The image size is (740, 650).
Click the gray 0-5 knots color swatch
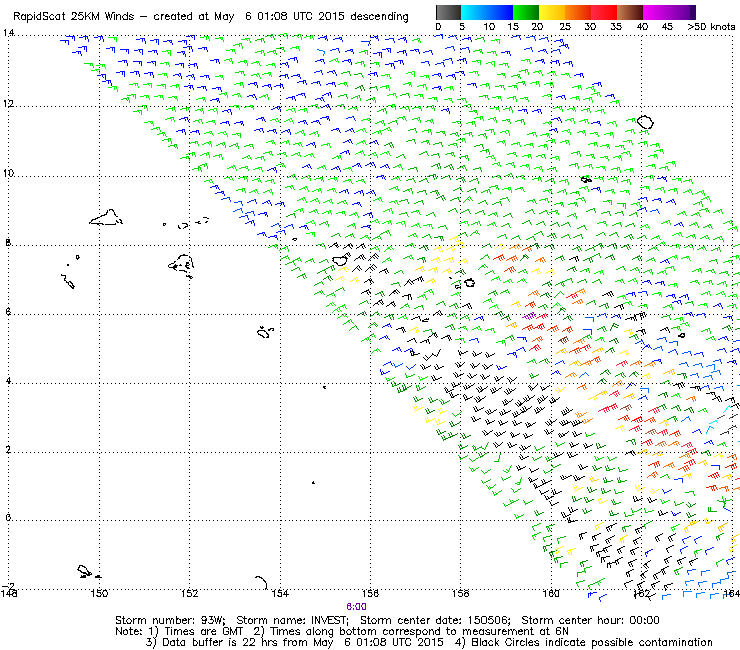(448, 12)
